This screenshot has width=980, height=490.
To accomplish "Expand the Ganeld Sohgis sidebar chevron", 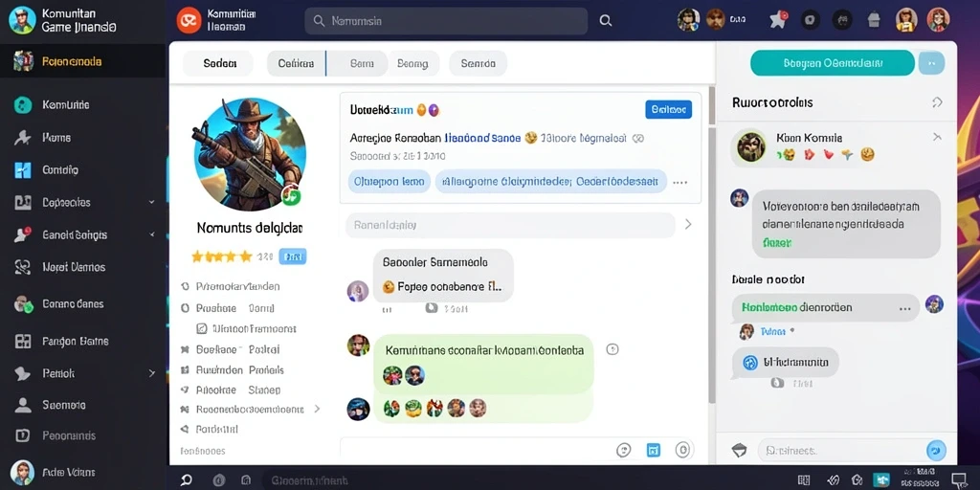I will pos(152,235).
